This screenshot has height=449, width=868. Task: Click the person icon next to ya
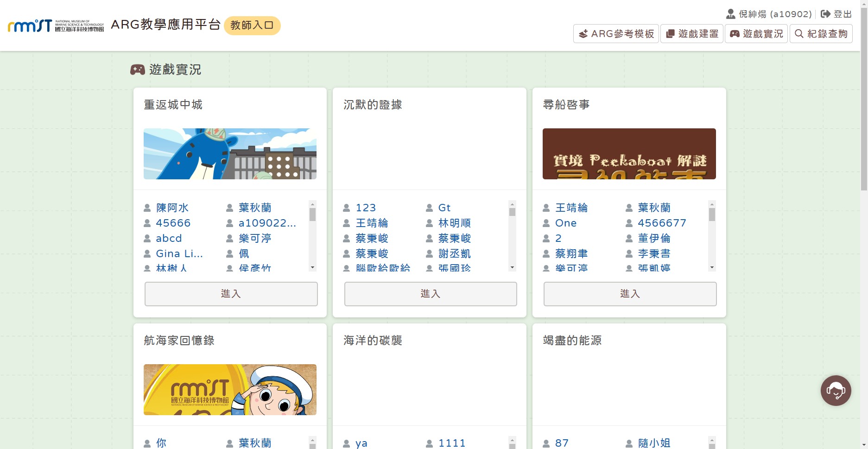click(x=346, y=444)
